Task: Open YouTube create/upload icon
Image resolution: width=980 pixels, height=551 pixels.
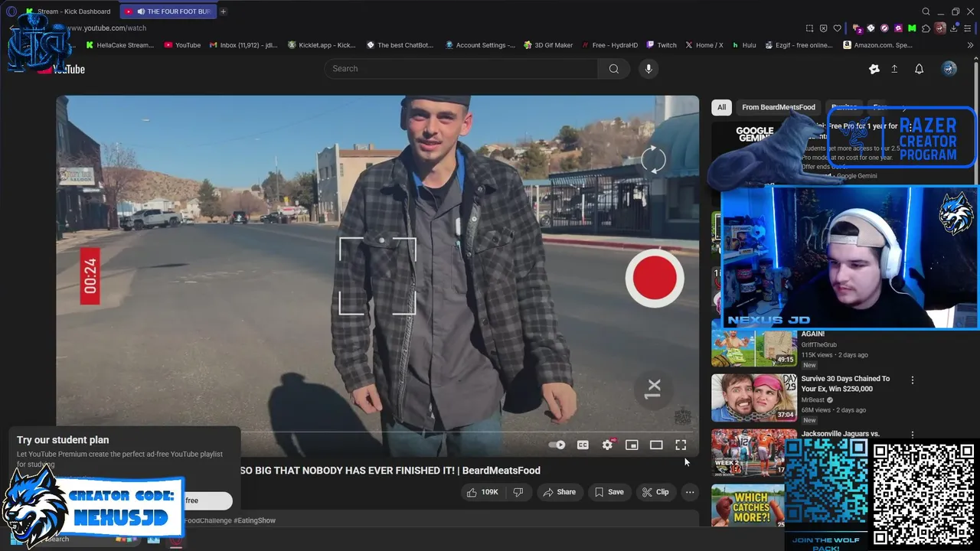Action: (894, 69)
